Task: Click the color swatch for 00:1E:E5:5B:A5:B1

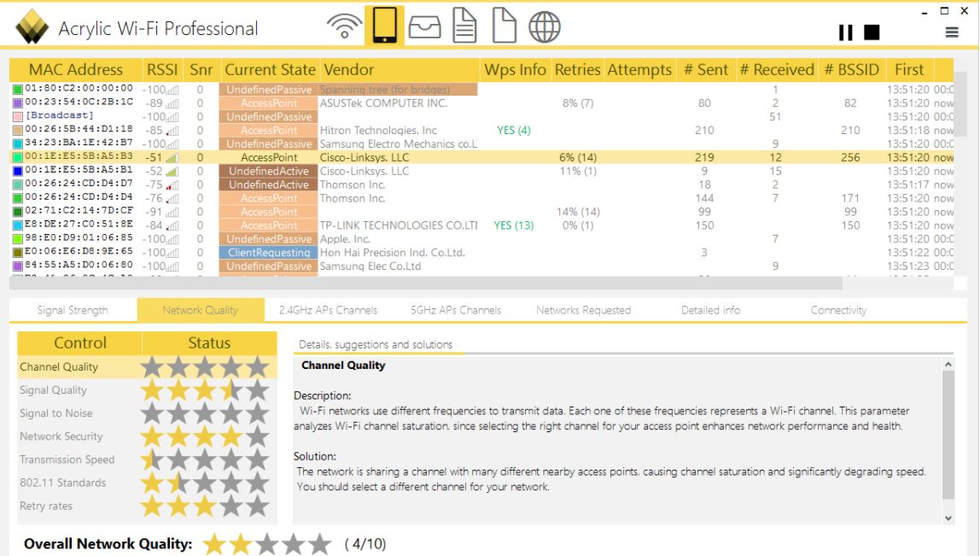Action: click(x=17, y=171)
